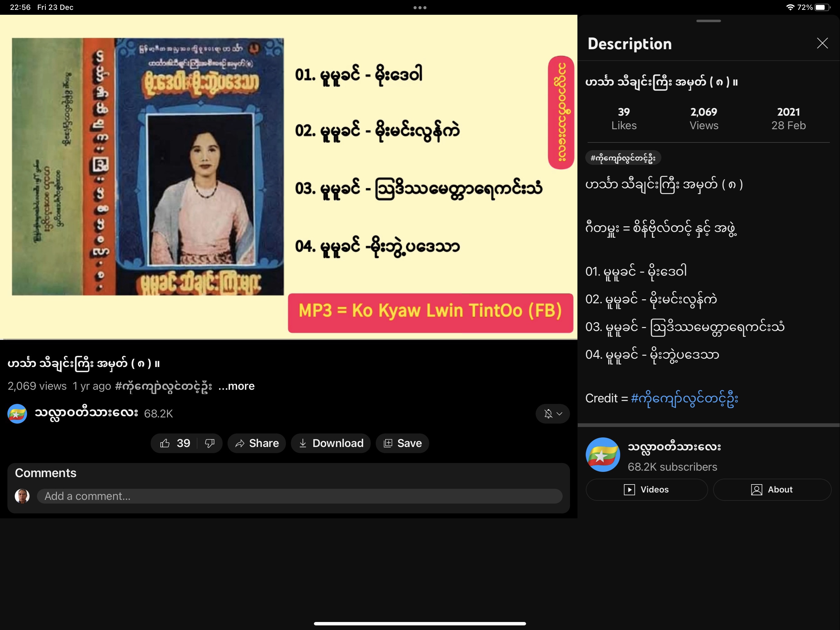Toggle the notification bell for the channel

(548, 413)
